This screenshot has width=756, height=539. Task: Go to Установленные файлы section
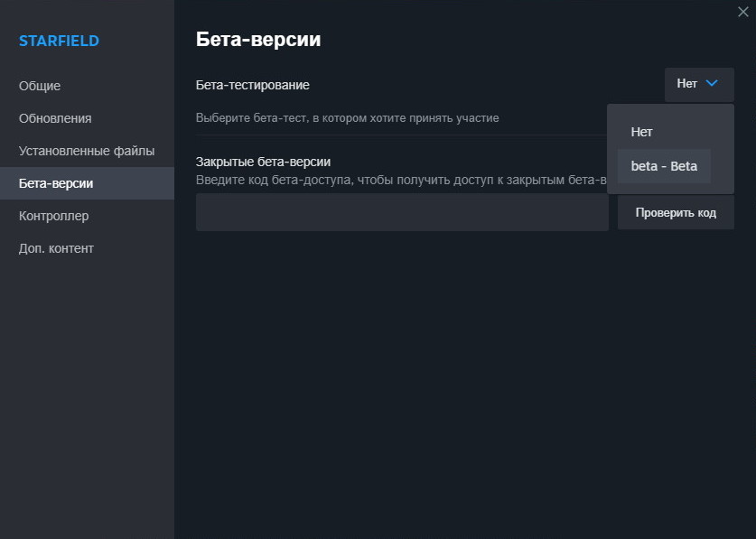click(x=87, y=151)
